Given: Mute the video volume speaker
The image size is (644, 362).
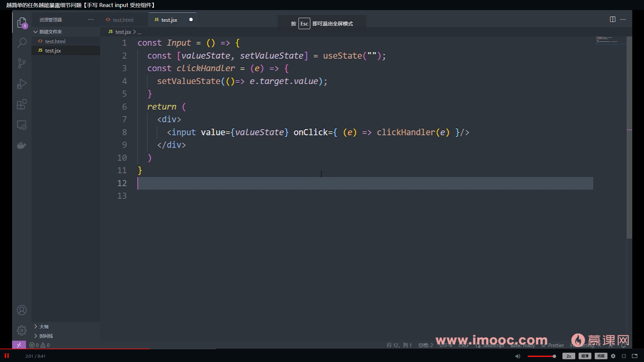Looking at the screenshot, I should click(x=518, y=356).
